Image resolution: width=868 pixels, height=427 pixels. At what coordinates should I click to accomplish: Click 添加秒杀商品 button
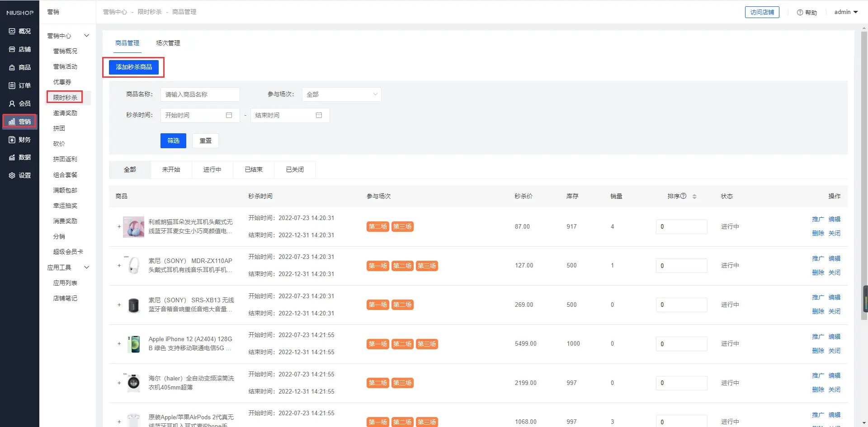(x=133, y=67)
